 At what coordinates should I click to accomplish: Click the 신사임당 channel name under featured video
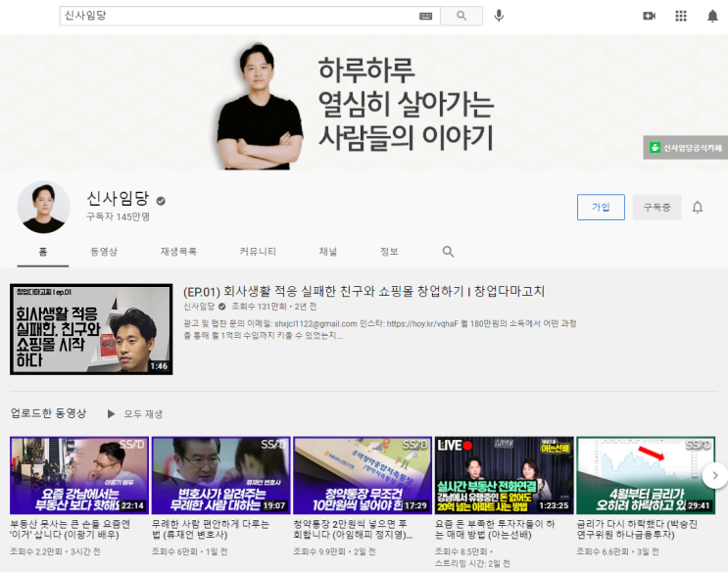coord(199,307)
